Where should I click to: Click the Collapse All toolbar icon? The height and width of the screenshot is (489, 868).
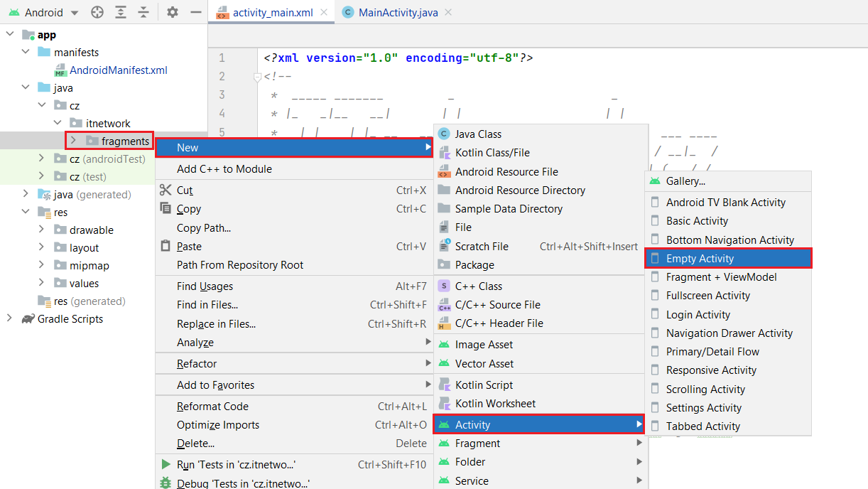click(143, 12)
